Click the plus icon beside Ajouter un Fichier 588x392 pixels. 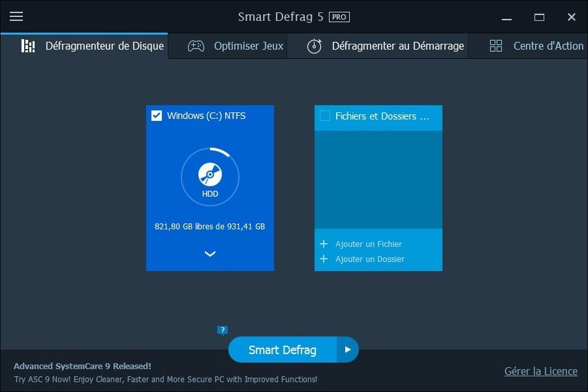324,244
